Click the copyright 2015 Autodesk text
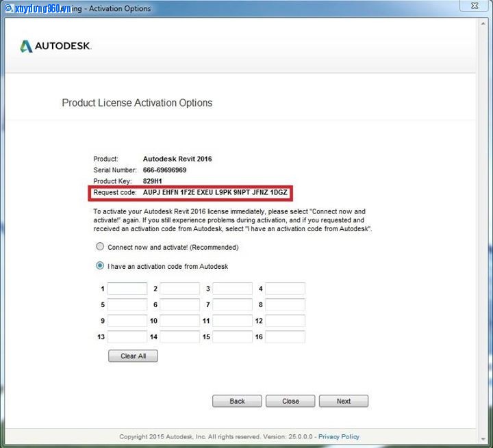 point(216,436)
